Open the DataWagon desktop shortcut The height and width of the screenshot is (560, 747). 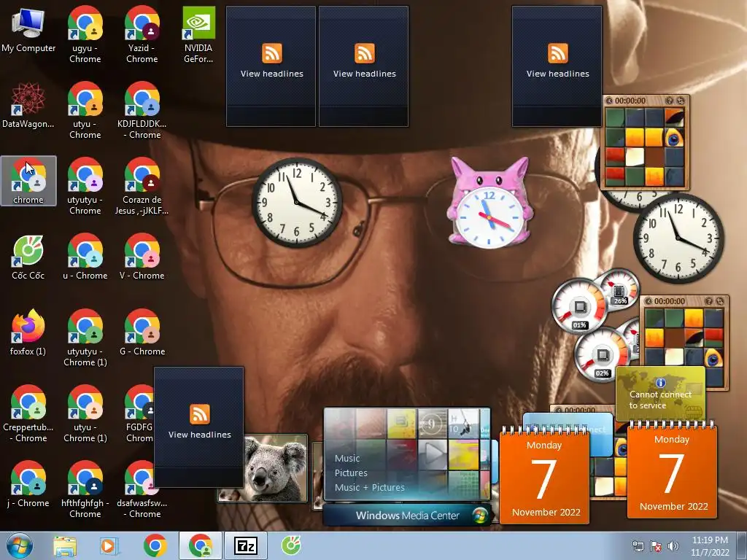tap(28, 105)
